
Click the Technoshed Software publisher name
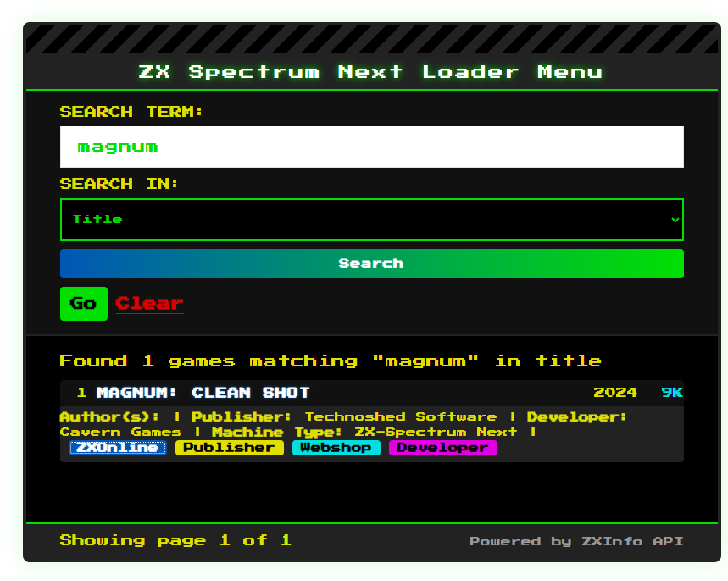[400, 417]
